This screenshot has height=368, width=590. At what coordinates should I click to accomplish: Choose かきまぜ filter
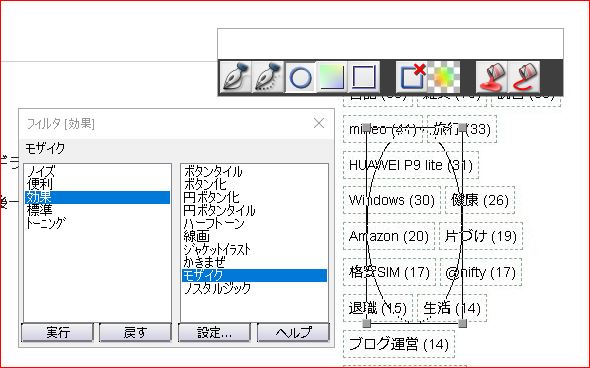pos(254,262)
